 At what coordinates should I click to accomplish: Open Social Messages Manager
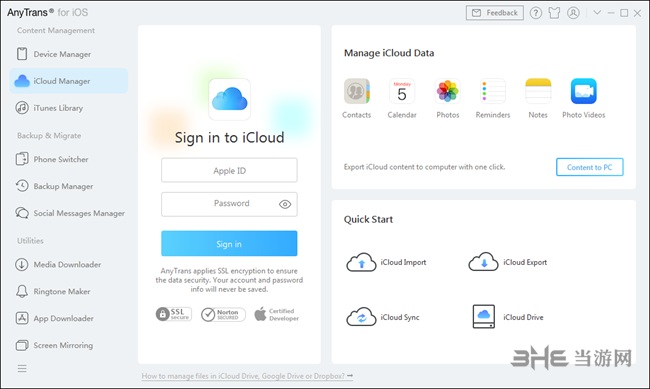[68, 213]
